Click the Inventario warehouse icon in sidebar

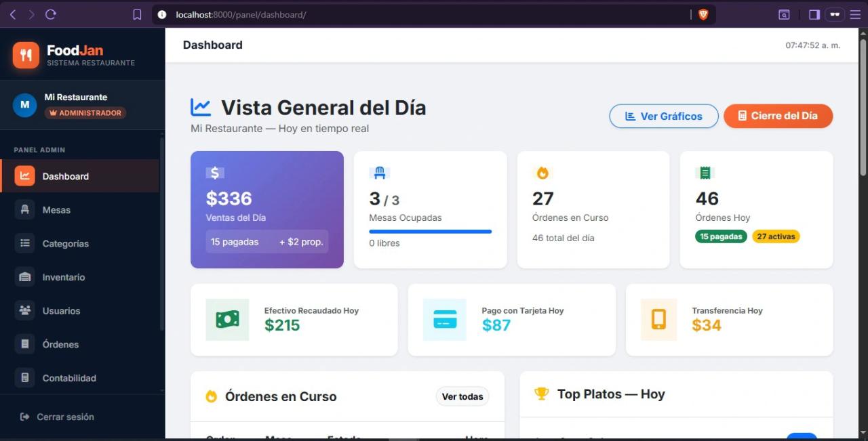pyautogui.click(x=25, y=277)
